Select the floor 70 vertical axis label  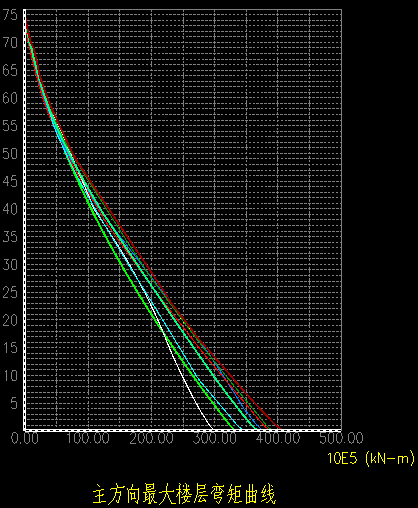pyautogui.click(x=10, y=42)
